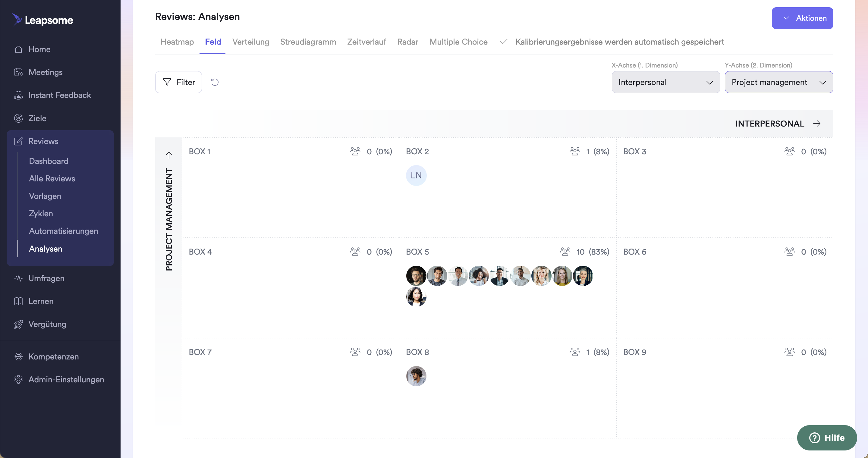Click the '1 (8%)' count in Box 2

click(x=597, y=151)
